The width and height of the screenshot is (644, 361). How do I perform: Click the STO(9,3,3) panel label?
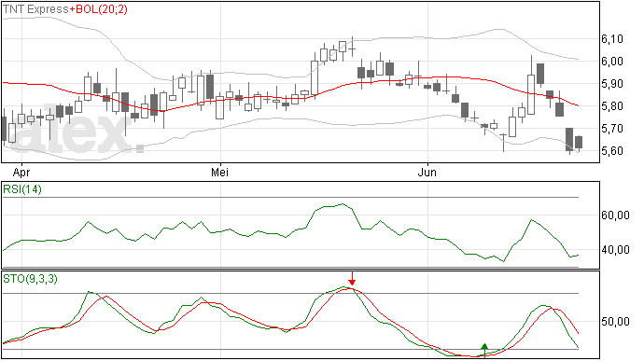[x=31, y=279]
